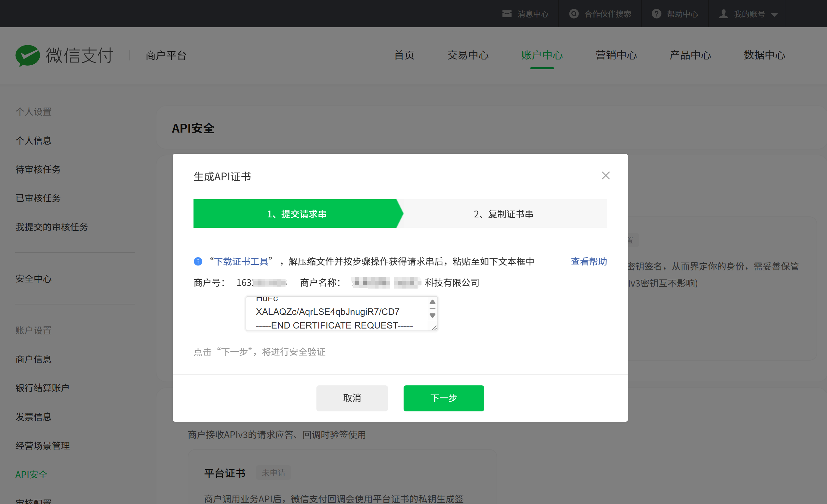This screenshot has width=827, height=504.
Task: Click the 微信支付 brand text
Action: (80, 55)
